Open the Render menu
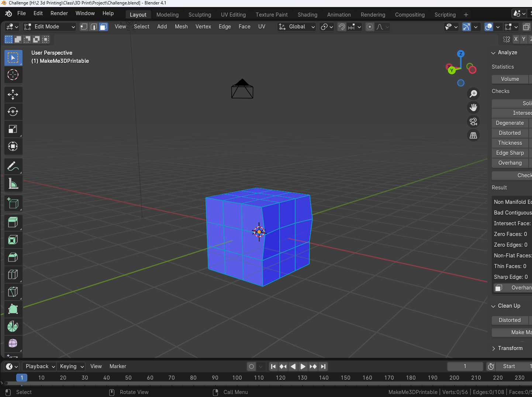The height and width of the screenshot is (397, 532). 59,13
